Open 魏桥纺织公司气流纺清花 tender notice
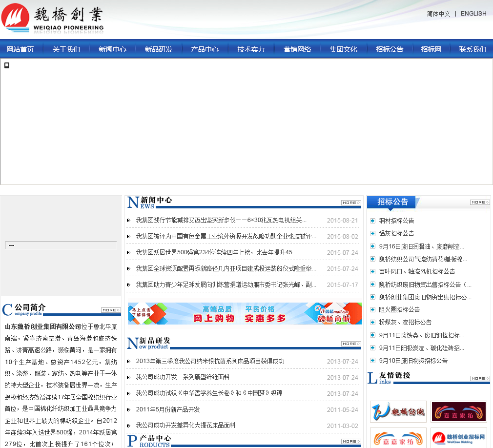493x448 pixels. click(423, 259)
